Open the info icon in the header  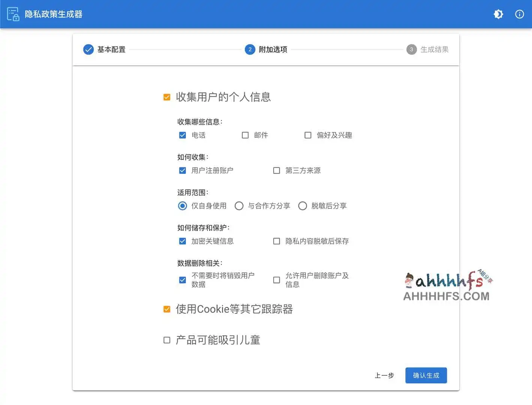click(519, 14)
